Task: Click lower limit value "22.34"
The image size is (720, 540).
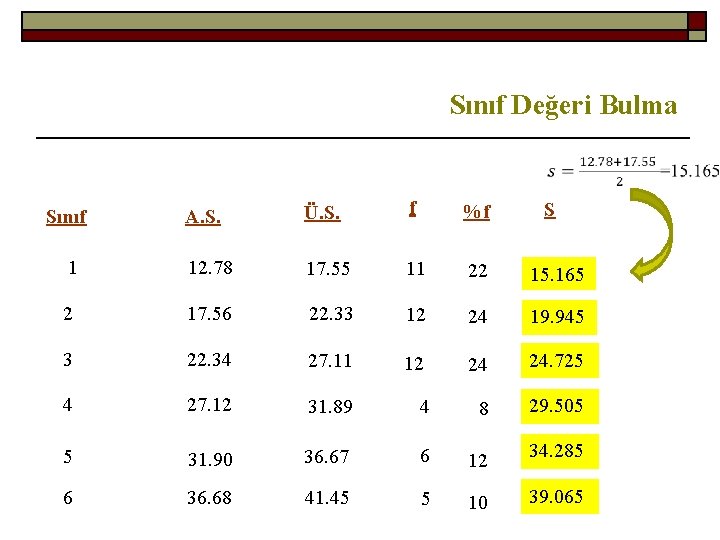Action: pos(209,360)
